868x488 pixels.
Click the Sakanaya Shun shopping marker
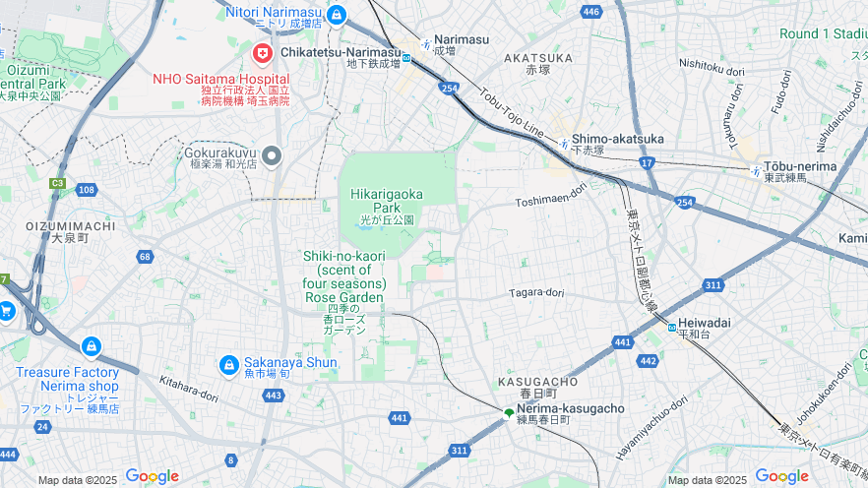[228, 366]
